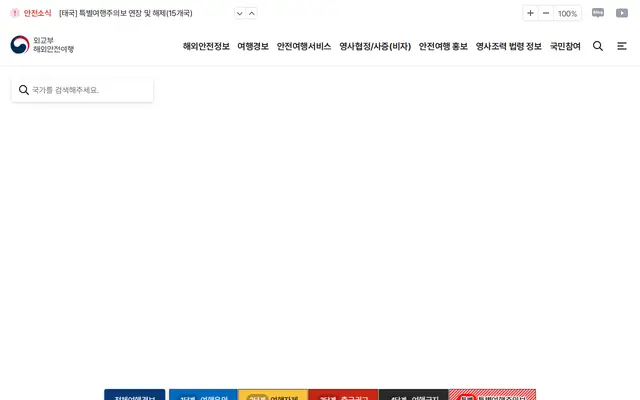Open the 영사협정/사증(비자) menu
Viewport: 640px width, 400px height.
[375, 46]
